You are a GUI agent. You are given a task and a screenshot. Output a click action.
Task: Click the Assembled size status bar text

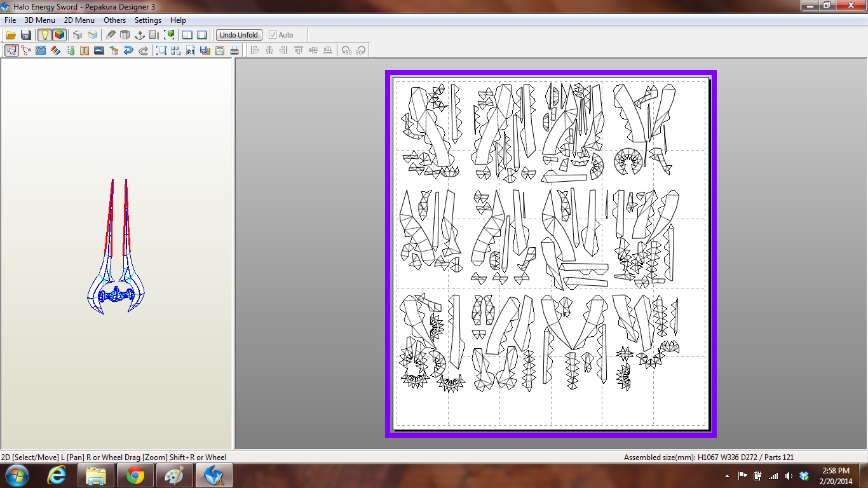click(x=709, y=457)
